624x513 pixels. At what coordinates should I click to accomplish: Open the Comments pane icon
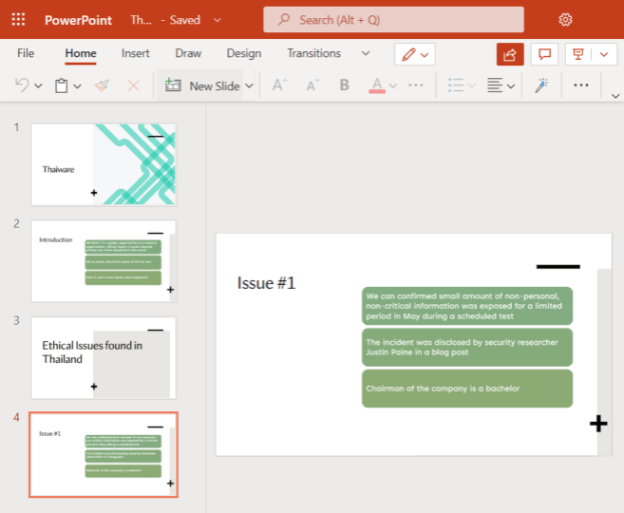(x=544, y=54)
